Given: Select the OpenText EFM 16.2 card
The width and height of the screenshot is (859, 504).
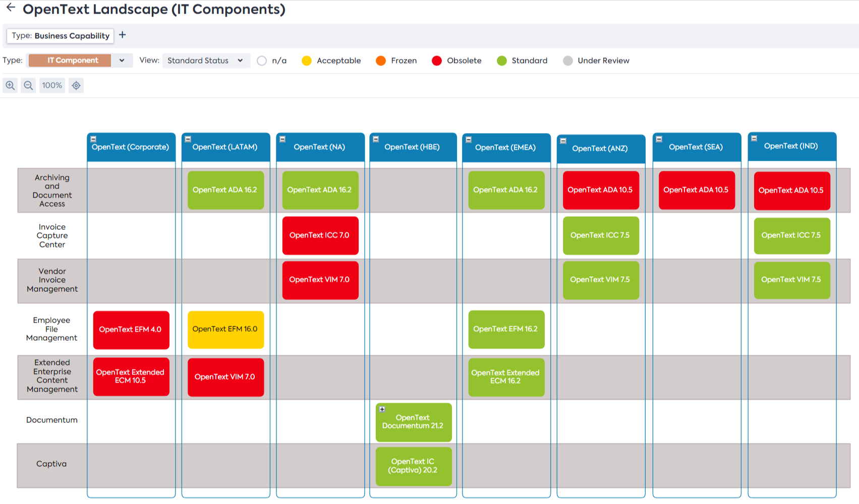Looking at the screenshot, I should click(x=506, y=329).
